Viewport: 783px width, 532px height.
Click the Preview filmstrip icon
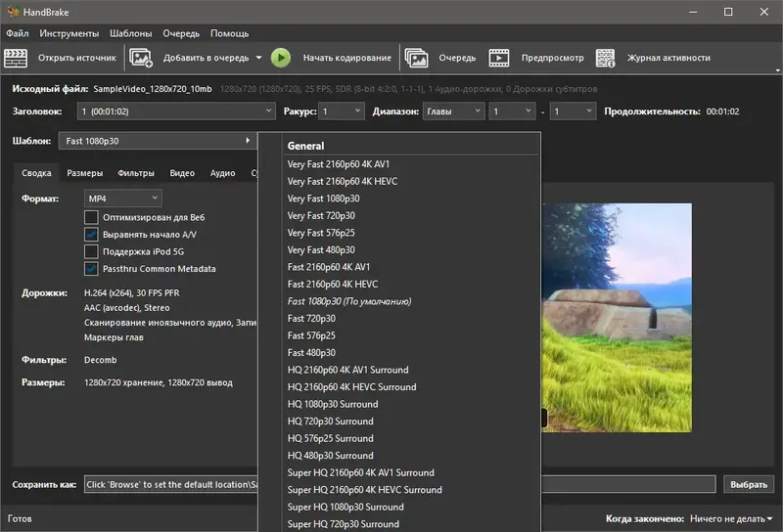click(x=499, y=58)
